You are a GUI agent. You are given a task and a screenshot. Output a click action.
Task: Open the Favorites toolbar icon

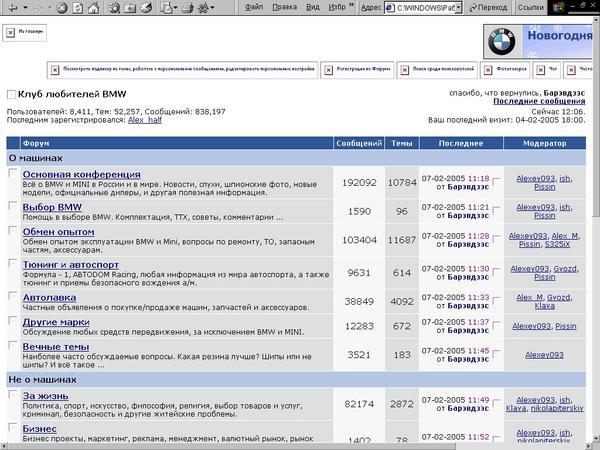point(130,7)
